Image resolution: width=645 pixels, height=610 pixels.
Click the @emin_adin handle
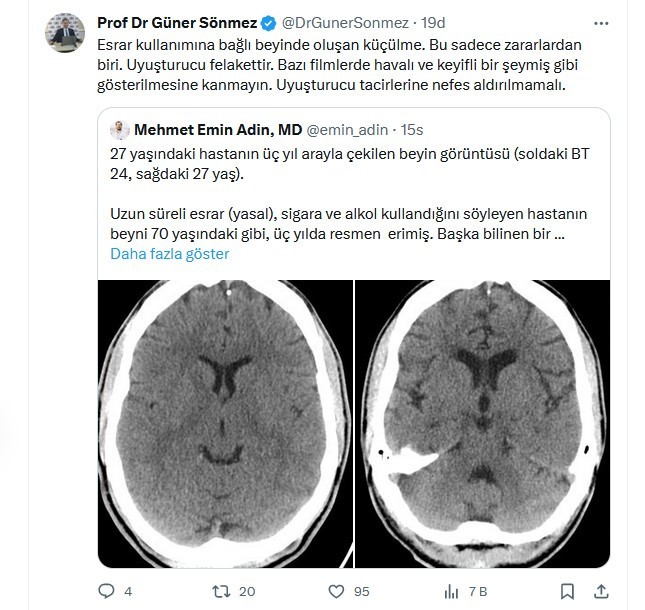[348, 130]
